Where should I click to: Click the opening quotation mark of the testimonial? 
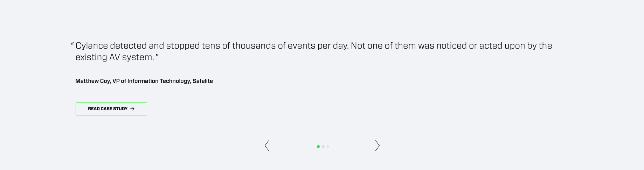coord(72,45)
